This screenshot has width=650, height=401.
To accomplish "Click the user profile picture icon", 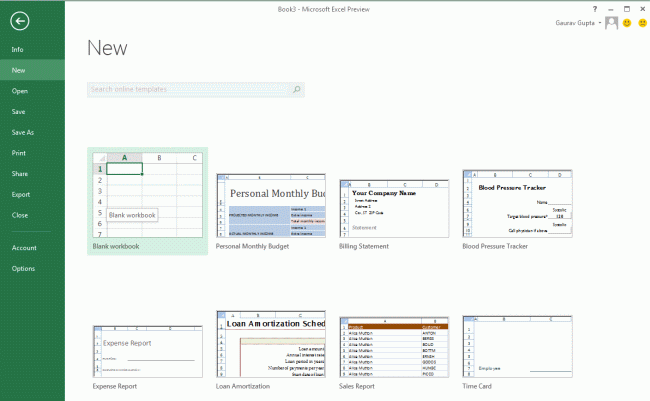I will click(611, 23).
